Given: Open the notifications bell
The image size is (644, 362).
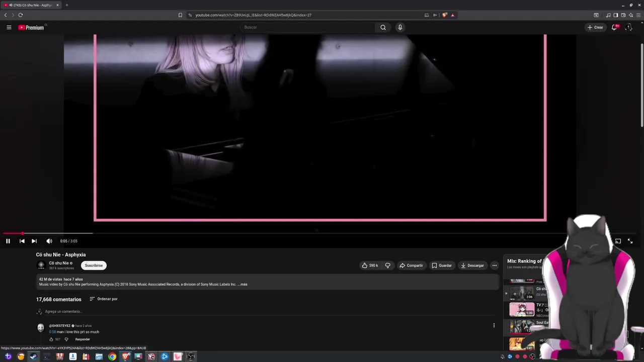Looking at the screenshot, I should pos(614,27).
